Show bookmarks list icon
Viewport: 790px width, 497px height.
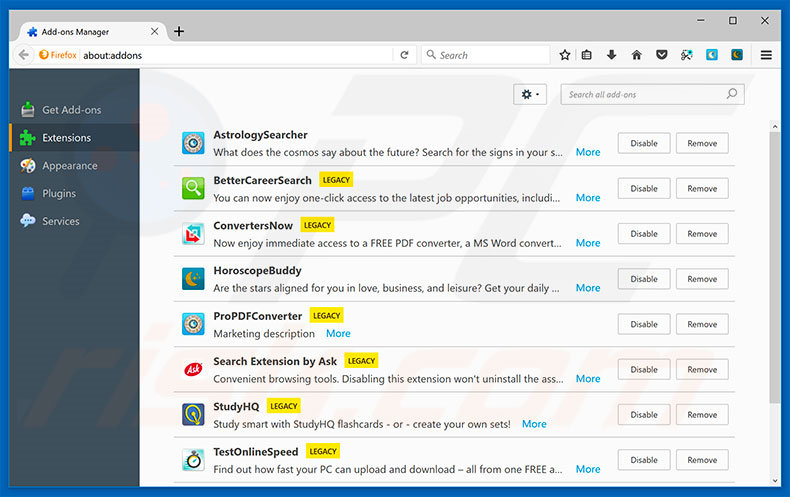pyautogui.click(x=587, y=55)
